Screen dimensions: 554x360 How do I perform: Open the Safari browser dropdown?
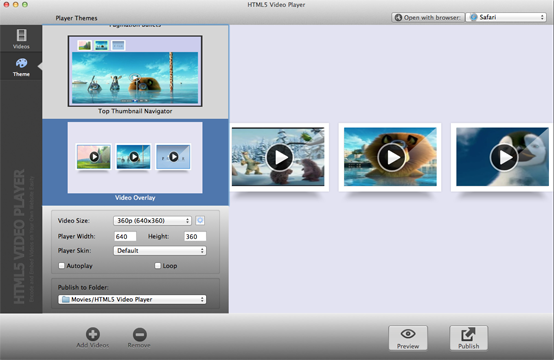click(x=506, y=17)
